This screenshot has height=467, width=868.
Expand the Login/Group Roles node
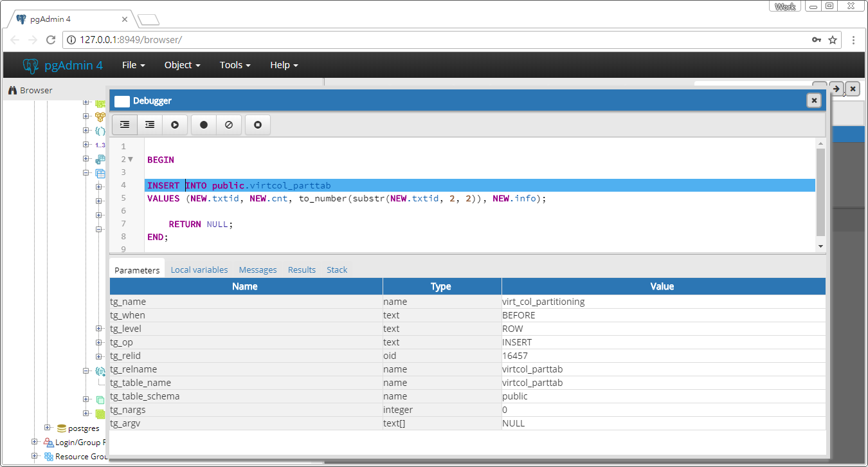click(x=35, y=442)
